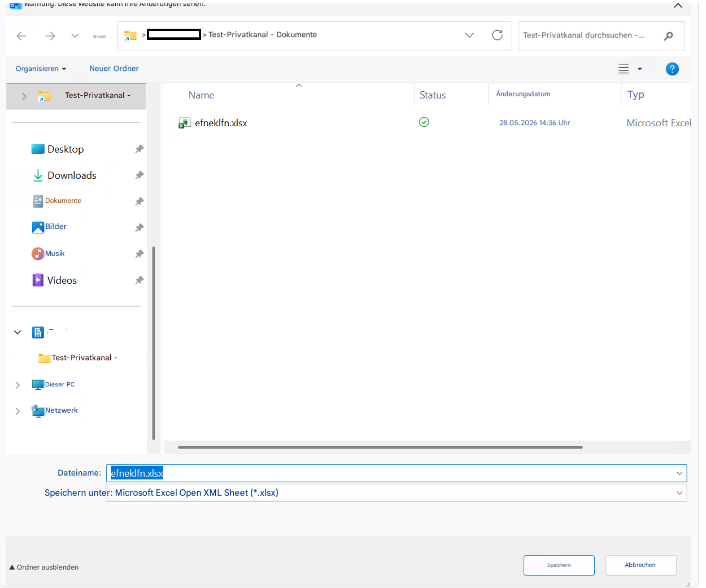This screenshot has height=588, width=706.
Task: Open Dokumente in the sidebar
Action: (x=63, y=201)
